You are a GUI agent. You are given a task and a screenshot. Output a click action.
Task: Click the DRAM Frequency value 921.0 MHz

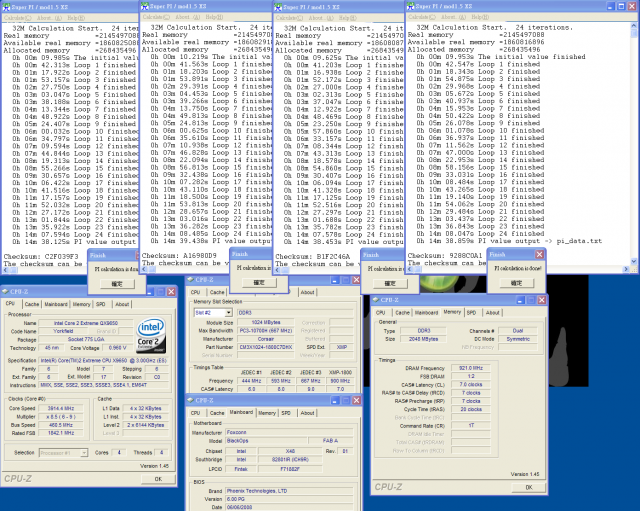pyautogui.click(x=471, y=368)
